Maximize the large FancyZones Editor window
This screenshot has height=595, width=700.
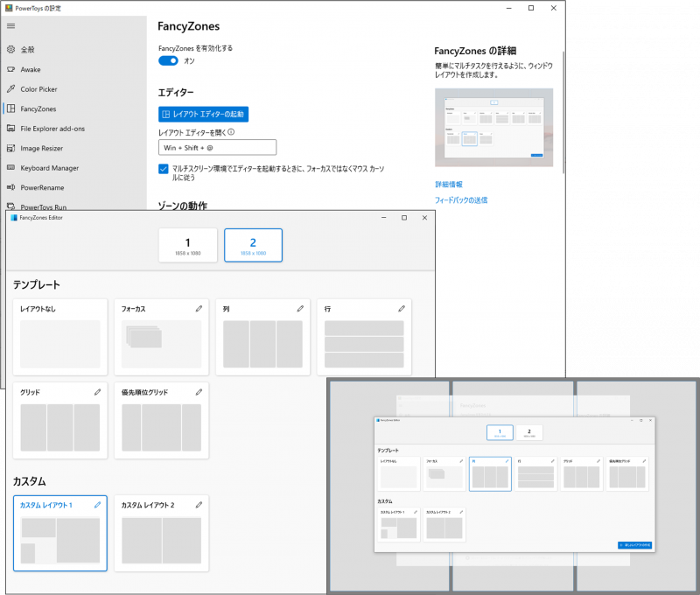404,218
